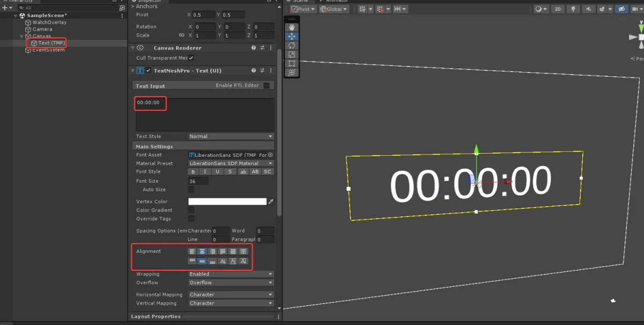Click the Font Size input field
This screenshot has height=325, width=644.
[x=198, y=181]
